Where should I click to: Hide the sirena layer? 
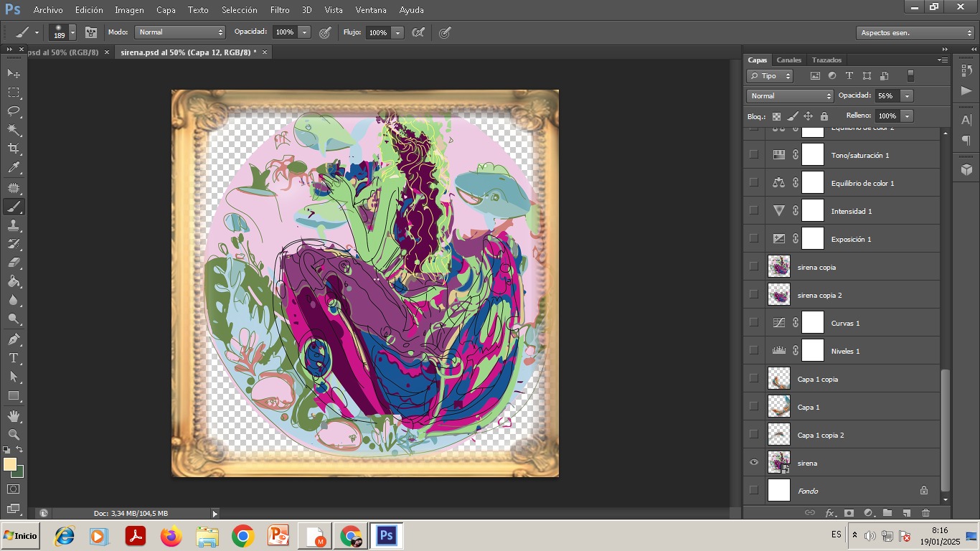point(753,463)
